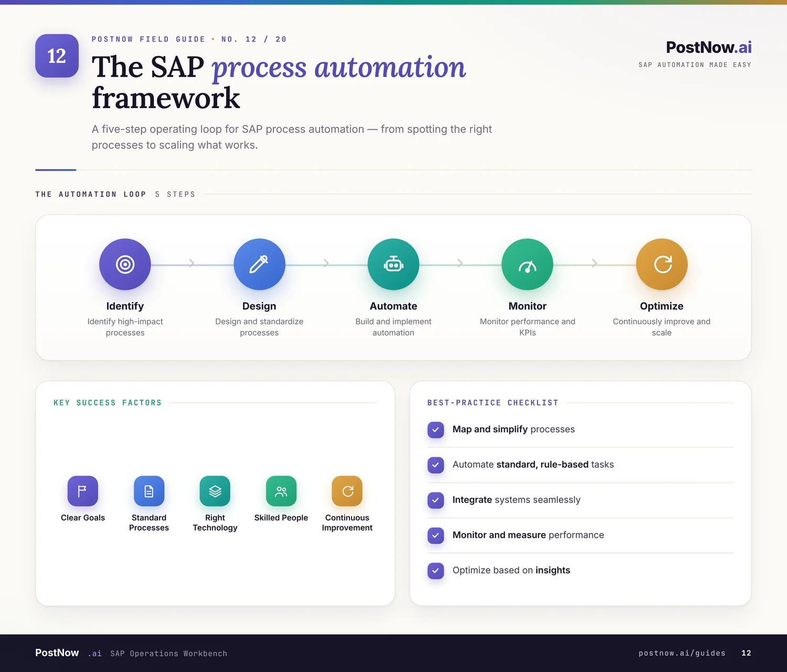The image size is (787, 672).
Task: Click the number 12 guide badge
Action: (57, 56)
